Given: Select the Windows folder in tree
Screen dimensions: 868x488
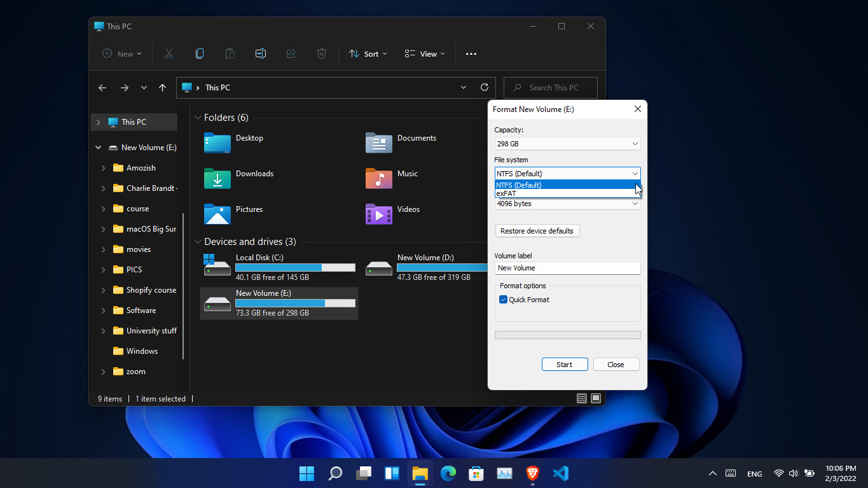Looking at the screenshot, I should coord(135,351).
